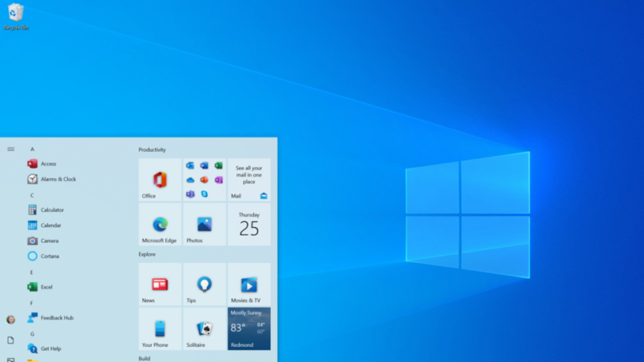
Task: Expand the Start hamburger menu
Action: click(11, 149)
